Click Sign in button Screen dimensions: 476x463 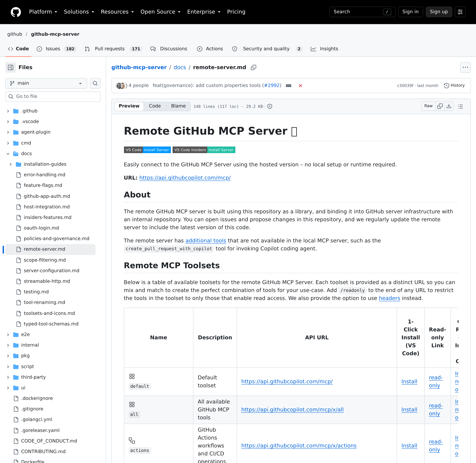click(410, 12)
